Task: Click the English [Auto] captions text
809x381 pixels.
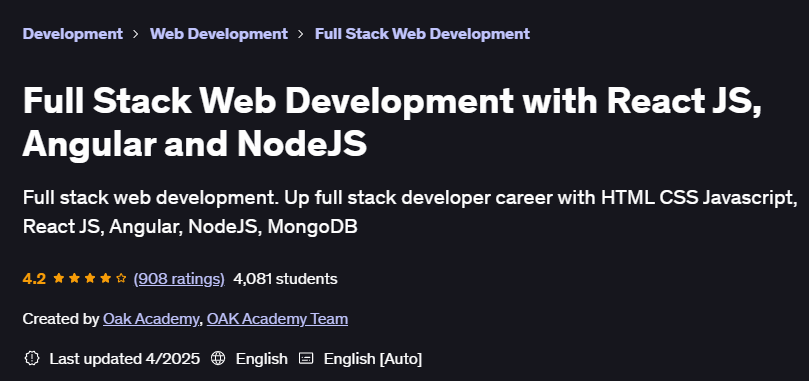Action: 373,358
